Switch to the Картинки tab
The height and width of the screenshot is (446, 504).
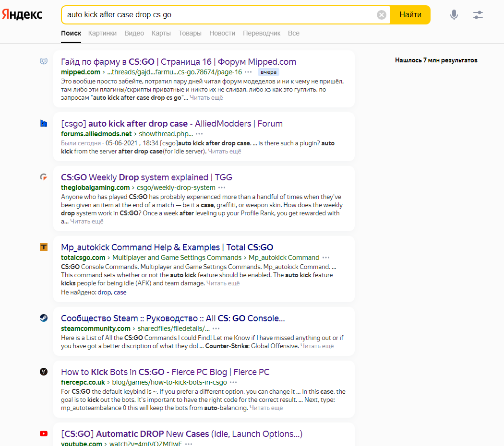click(102, 33)
